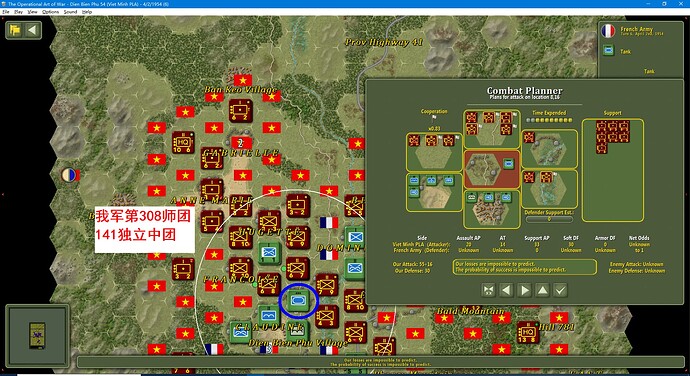Click the Prov Highway 41 map label

(x=384, y=43)
